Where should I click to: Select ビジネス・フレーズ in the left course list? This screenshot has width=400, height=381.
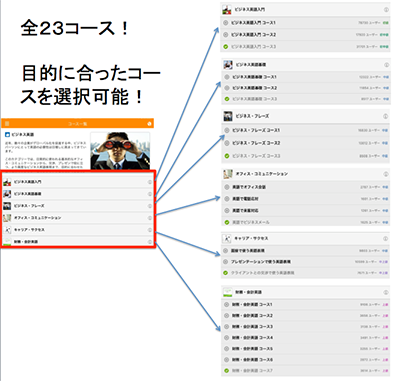coord(78,206)
